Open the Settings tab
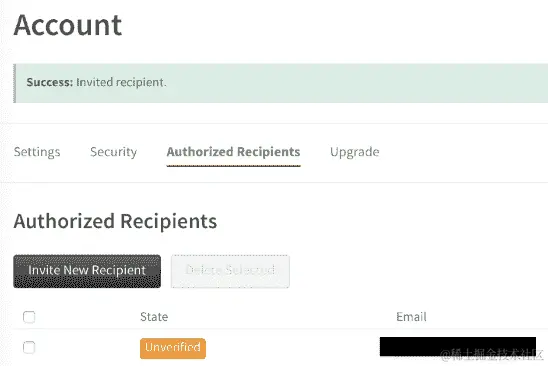Viewport: 548px width, 366px height. pos(37,152)
